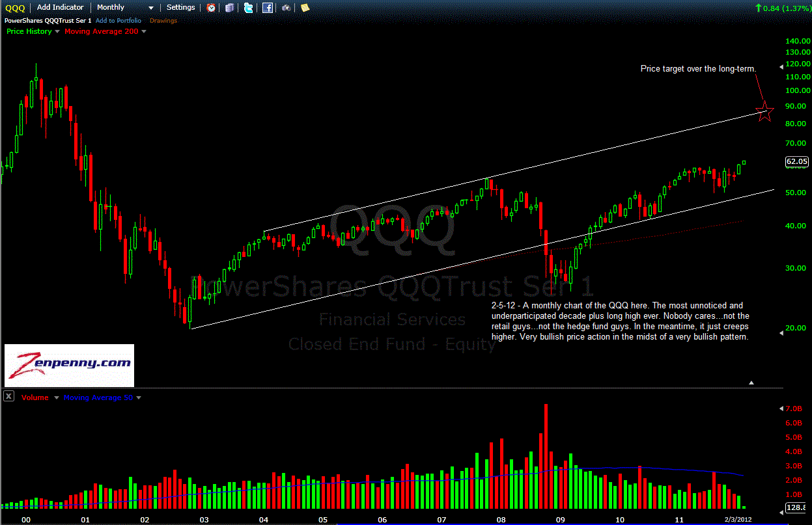Image resolution: width=812 pixels, height=525 pixels.
Task: Open the Settings menu
Action: tap(181, 7)
